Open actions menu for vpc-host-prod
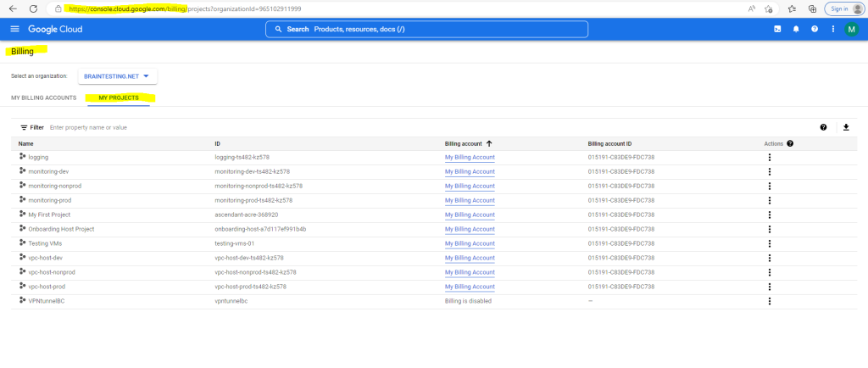Screen dimensions: 868x368 (770, 287)
